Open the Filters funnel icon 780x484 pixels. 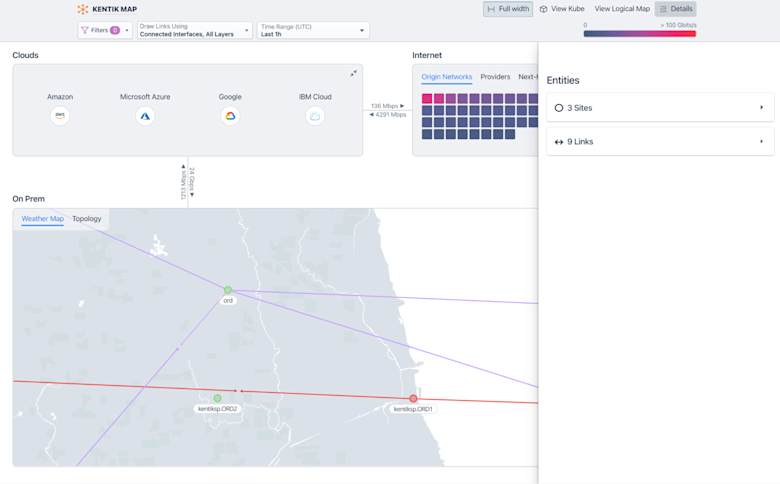click(x=85, y=30)
